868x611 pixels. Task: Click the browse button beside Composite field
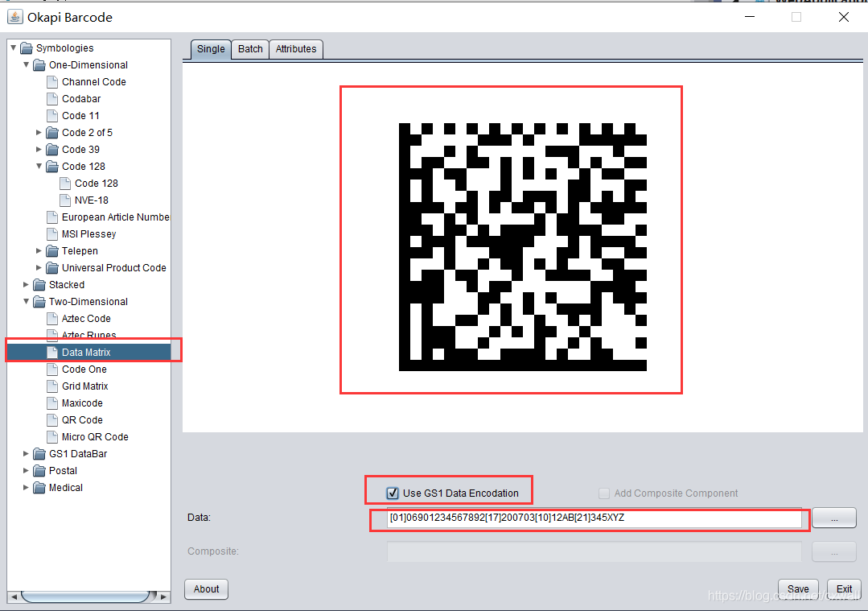point(834,551)
